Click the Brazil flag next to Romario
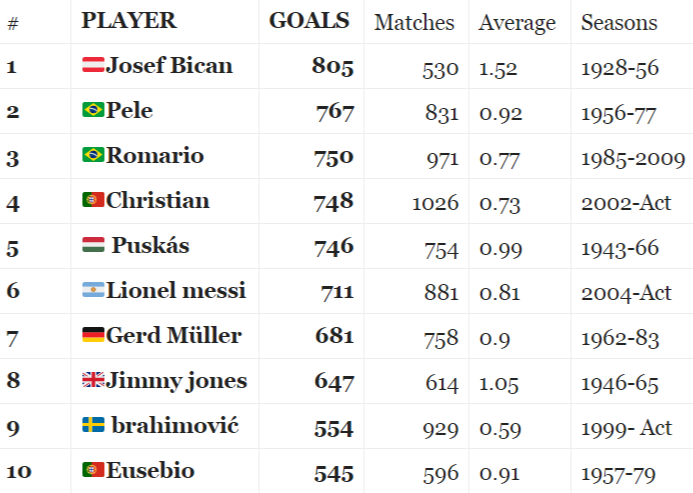 pos(93,156)
